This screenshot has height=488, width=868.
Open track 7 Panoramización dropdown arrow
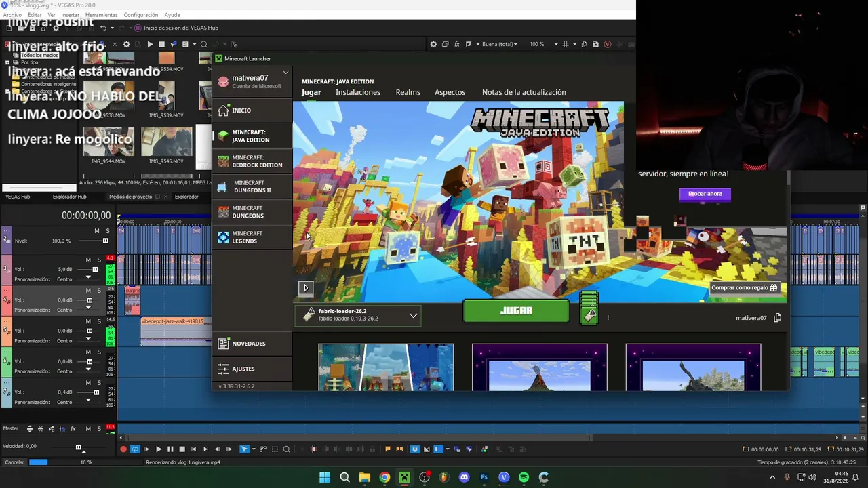coord(88,400)
